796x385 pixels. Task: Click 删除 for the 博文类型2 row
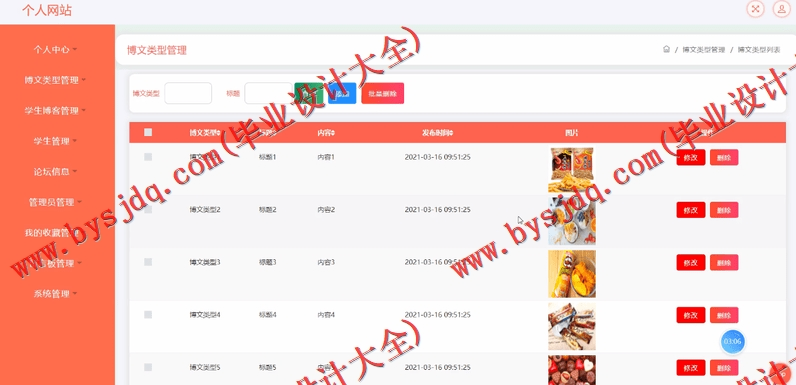724,210
